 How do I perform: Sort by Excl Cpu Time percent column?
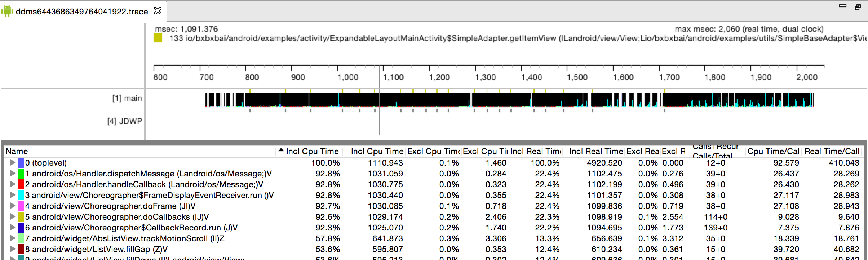click(434, 151)
